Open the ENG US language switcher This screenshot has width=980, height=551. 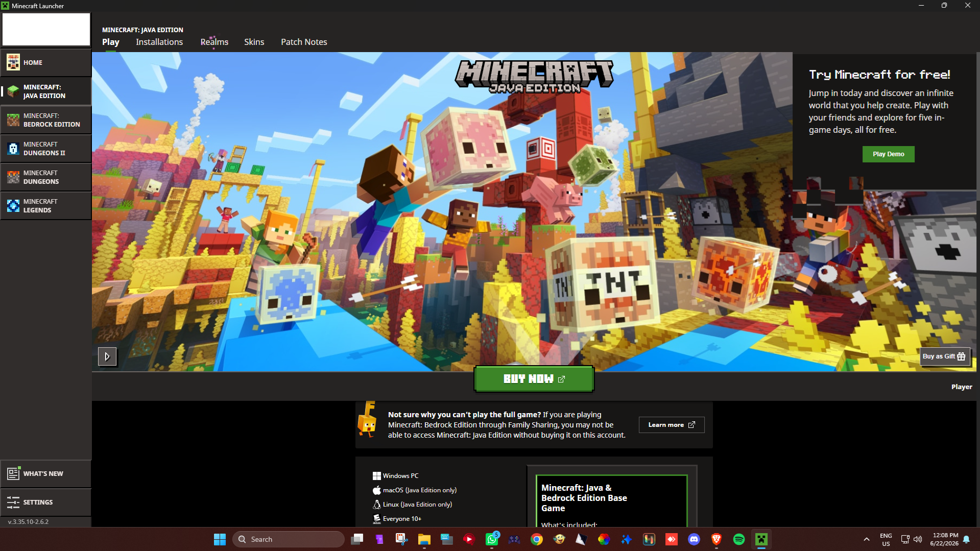[x=886, y=539]
